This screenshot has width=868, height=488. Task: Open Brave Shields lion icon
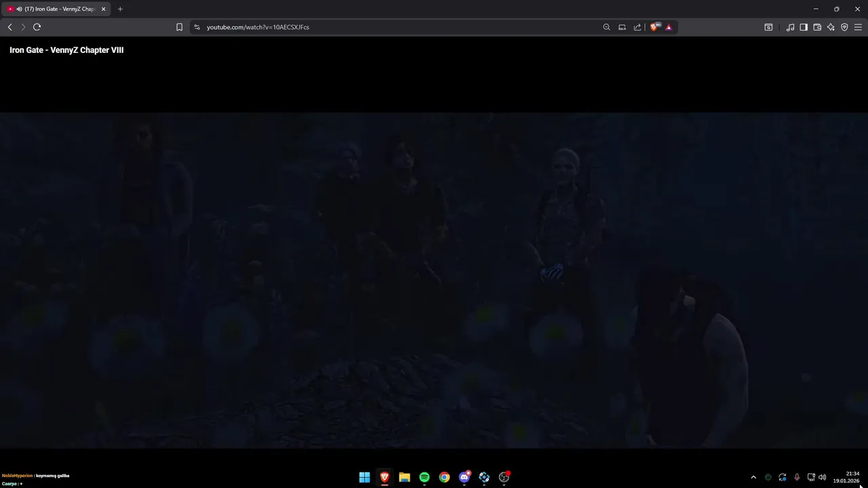click(655, 27)
